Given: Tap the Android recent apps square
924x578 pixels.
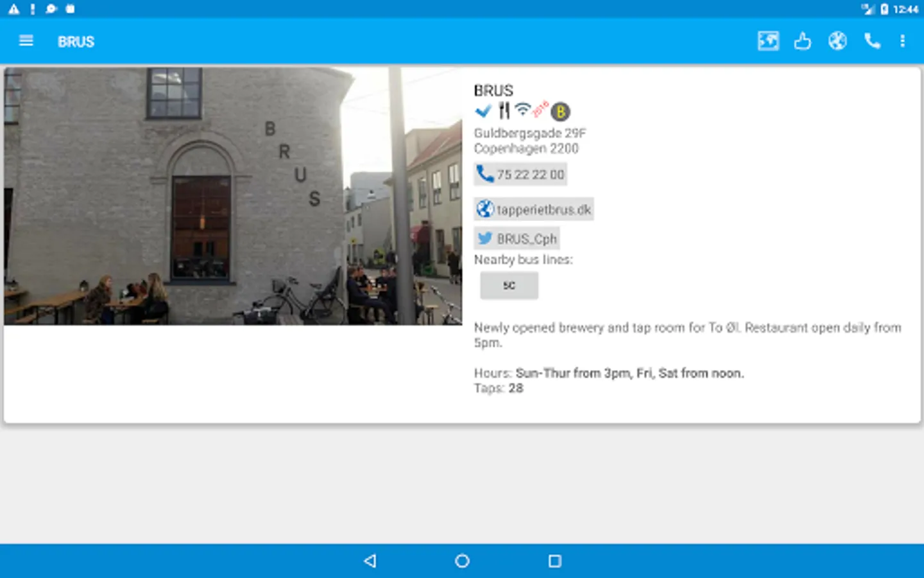Looking at the screenshot, I should tap(555, 561).
